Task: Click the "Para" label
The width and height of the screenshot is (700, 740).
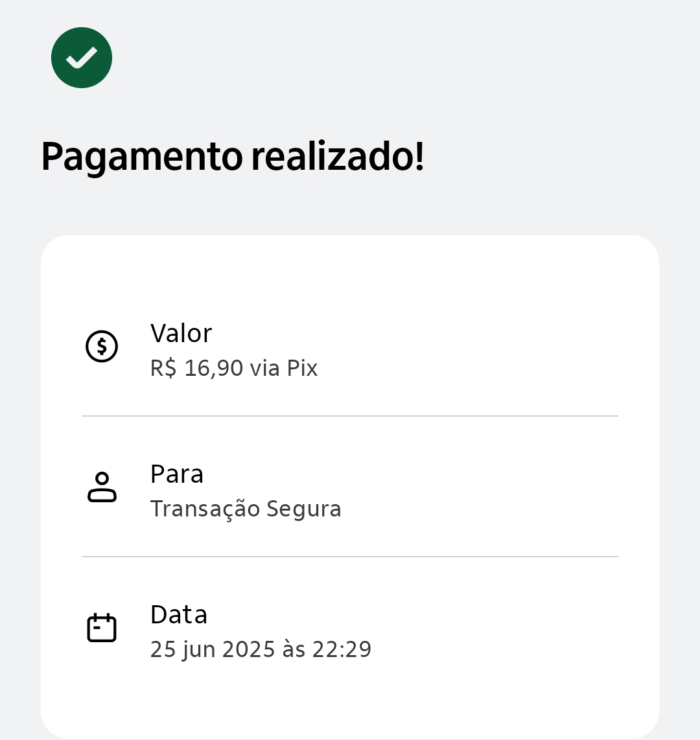Action: 176,474
